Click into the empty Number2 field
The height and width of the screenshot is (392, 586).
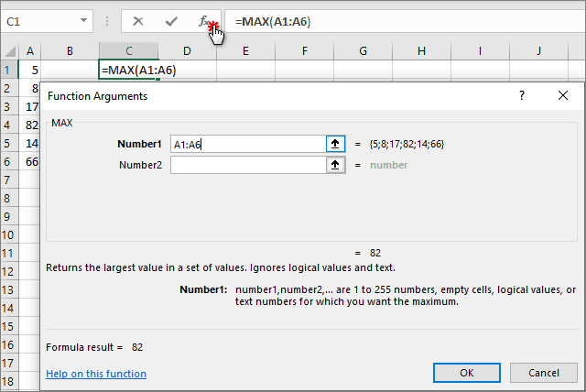248,165
